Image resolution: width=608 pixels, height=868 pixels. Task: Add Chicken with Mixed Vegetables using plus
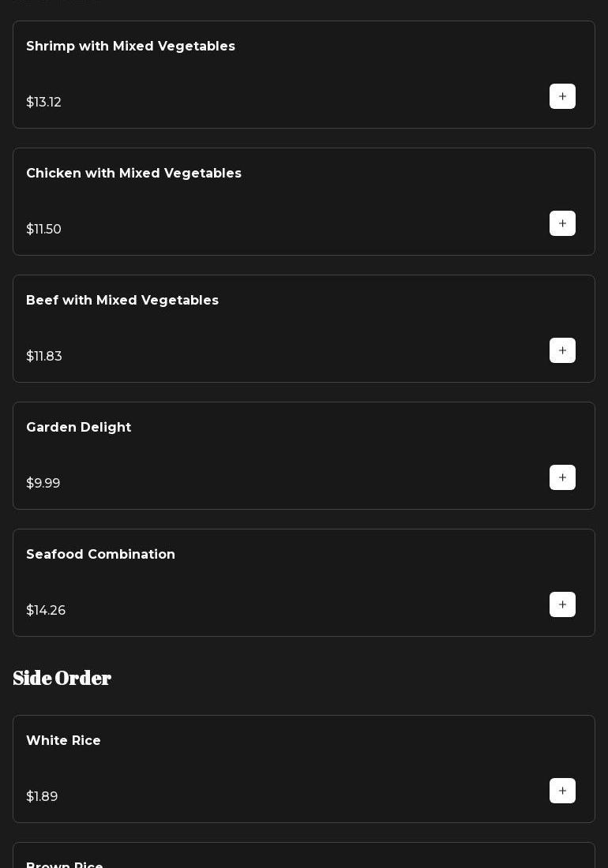coord(562,223)
